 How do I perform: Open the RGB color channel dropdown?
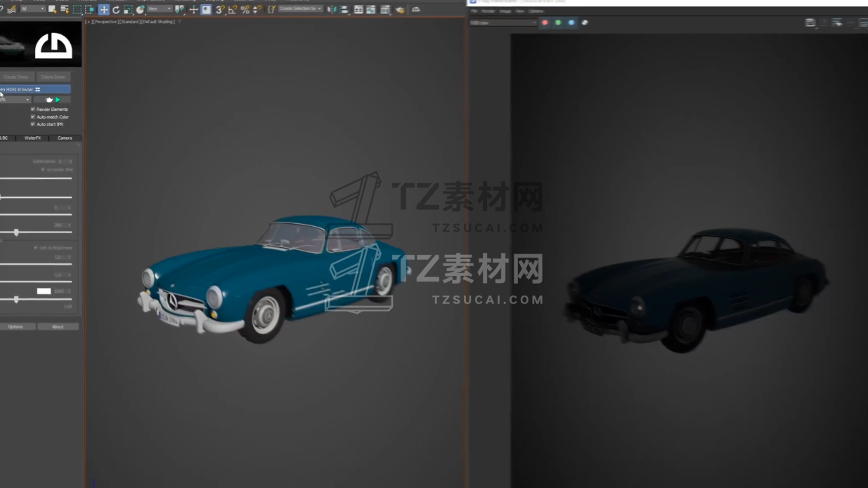[503, 22]
